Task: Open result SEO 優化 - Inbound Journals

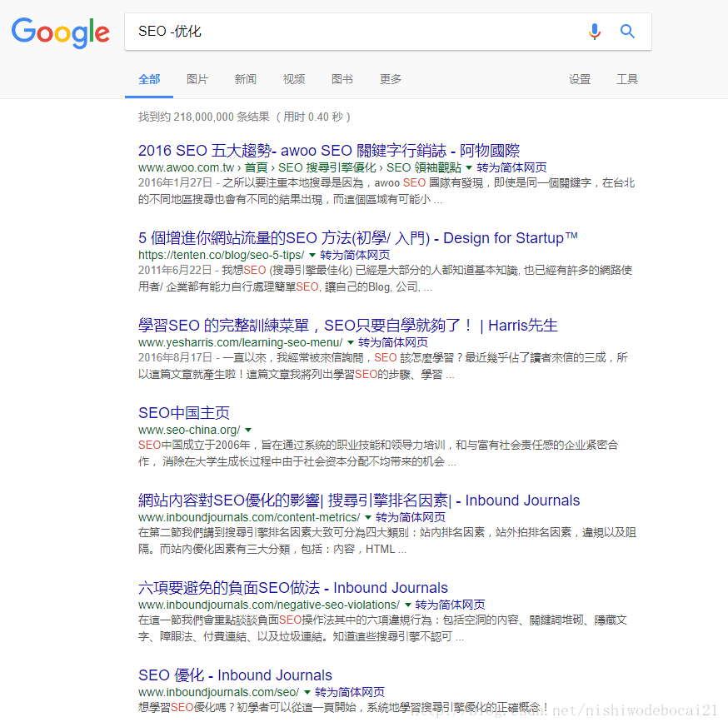Action: click(x=235, y=675)
